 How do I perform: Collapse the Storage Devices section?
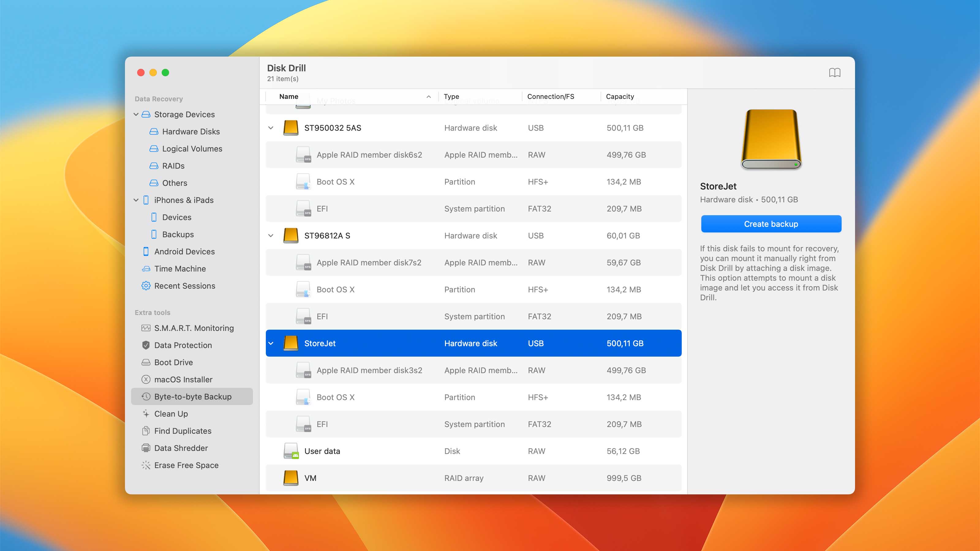click(x=136, y=114)
